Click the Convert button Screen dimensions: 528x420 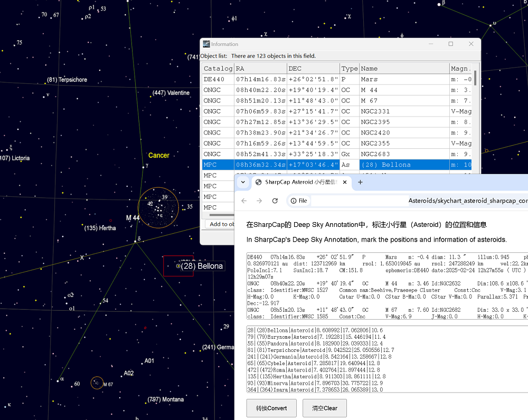(271, 408)
